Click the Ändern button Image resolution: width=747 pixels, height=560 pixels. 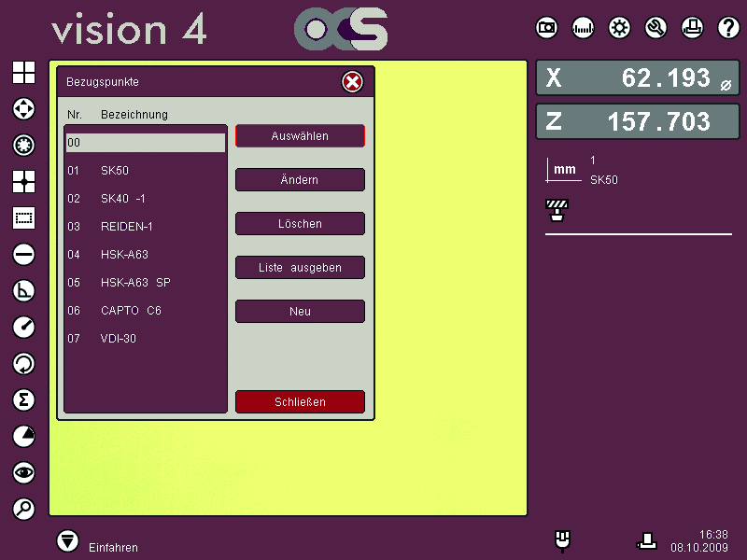coord(300,180)
